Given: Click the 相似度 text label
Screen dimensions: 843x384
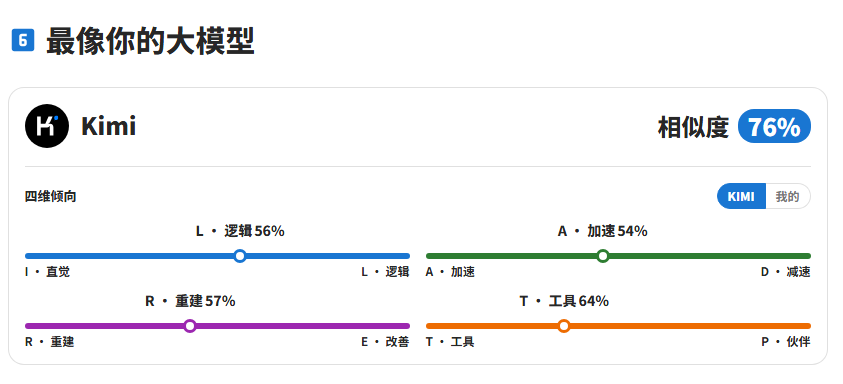Looking at the screenshot, I should [694, 127].
